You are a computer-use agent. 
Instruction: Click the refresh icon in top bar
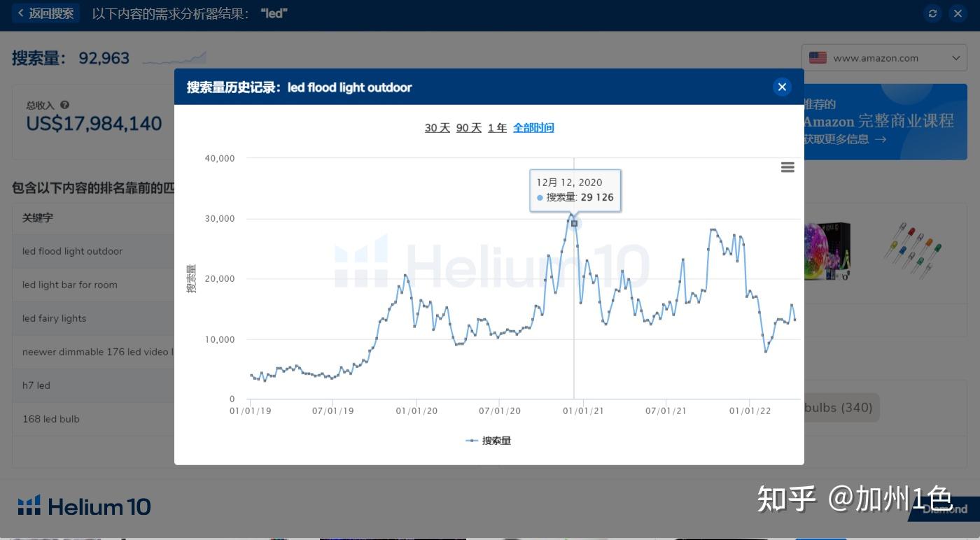click(x=932, y=13)
